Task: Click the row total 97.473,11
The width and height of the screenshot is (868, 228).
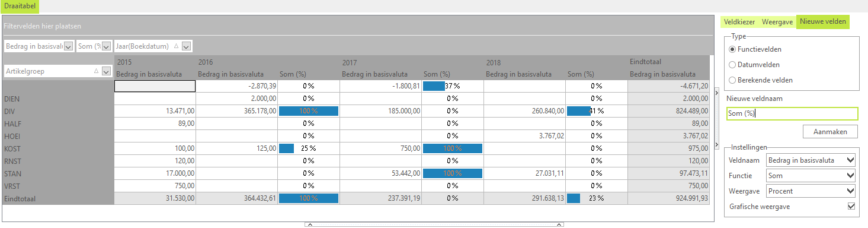Action: pyautogui.click(x=669, y=174)
